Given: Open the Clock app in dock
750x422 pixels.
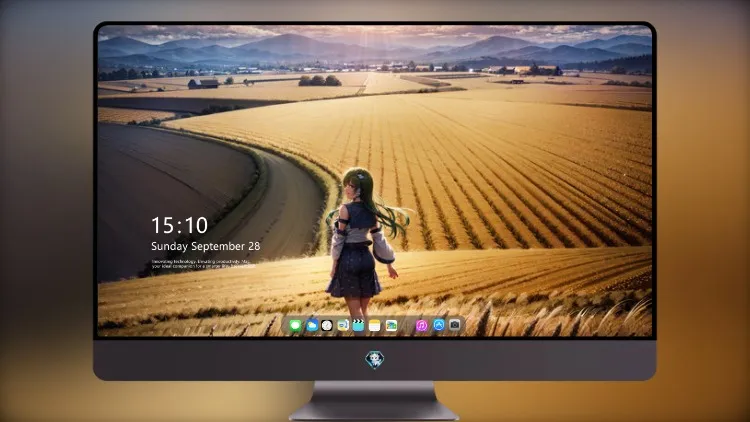Looking at the screenshot, I should coord(327,326).
